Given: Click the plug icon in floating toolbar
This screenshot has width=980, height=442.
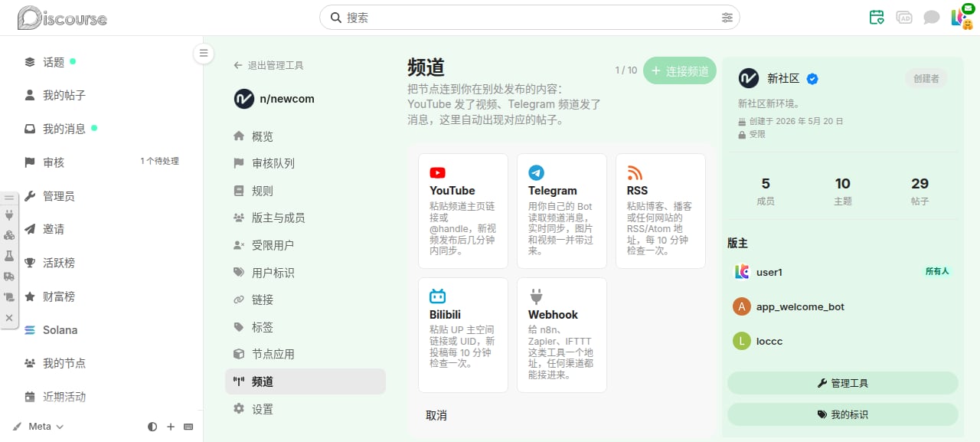Looking at the screenshot, I should 9,215.
